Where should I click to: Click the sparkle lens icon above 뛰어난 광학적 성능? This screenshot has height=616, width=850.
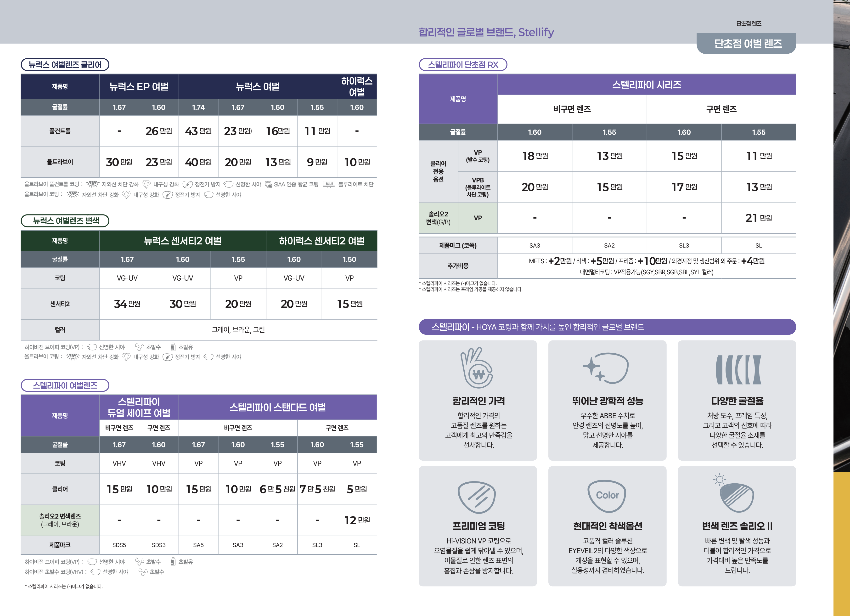click(605, 368)
